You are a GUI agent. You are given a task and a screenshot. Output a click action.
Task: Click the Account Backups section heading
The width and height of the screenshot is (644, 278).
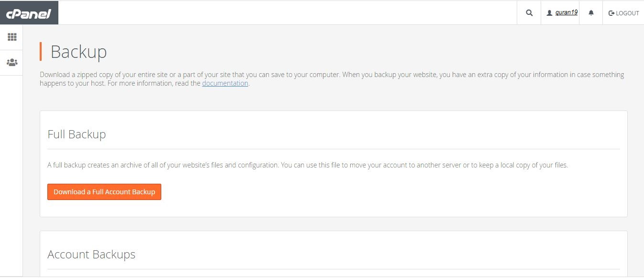[91, 255]
